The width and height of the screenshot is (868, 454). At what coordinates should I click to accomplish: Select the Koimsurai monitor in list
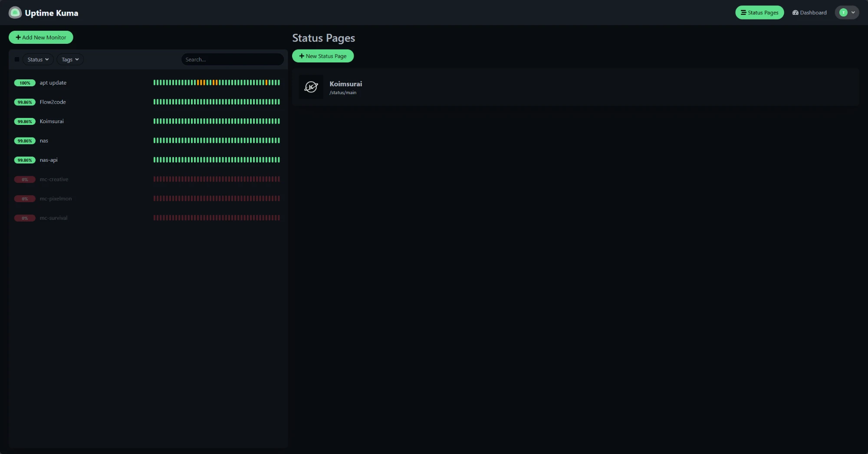pyautogui.click(x=148, y=121)
